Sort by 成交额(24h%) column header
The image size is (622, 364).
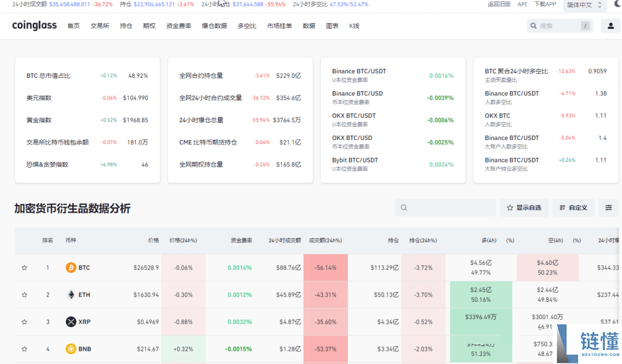click(x=325, y=240)
